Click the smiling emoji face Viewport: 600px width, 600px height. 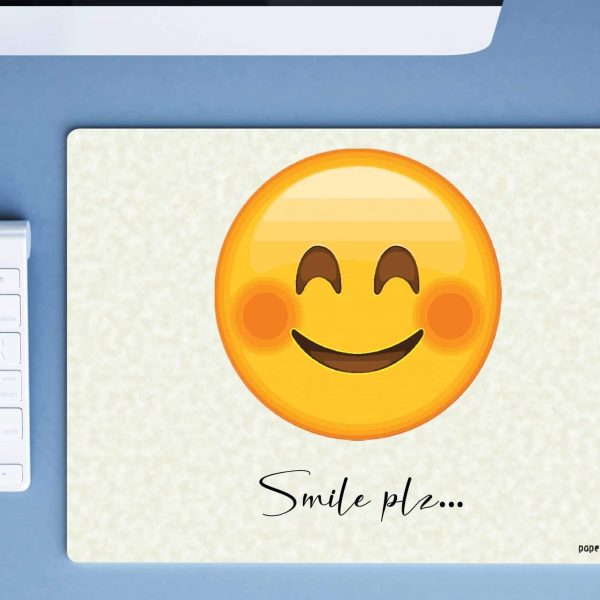click(357, 293)
